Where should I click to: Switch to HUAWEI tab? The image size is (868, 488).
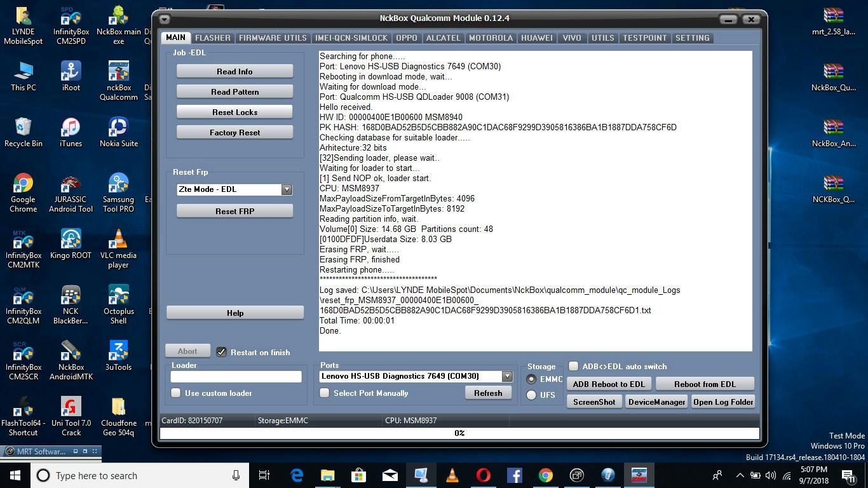[537, 38]
